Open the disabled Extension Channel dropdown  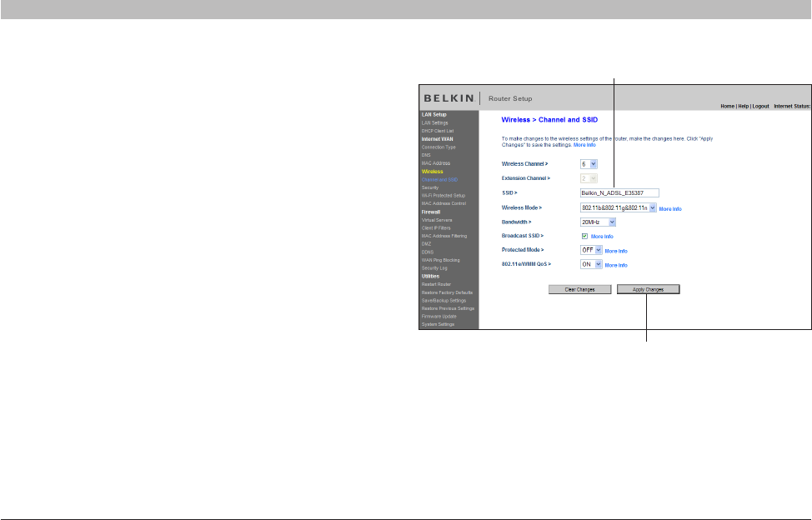pos(589,178)
